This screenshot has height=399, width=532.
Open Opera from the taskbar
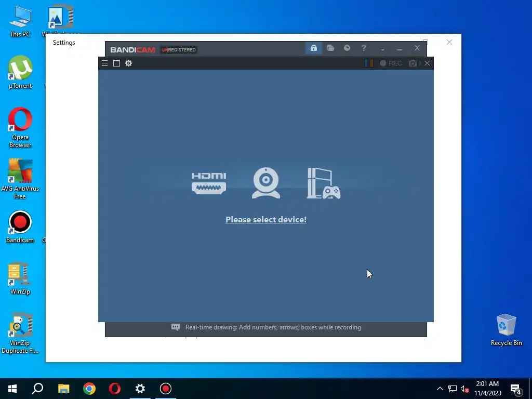point(115,389)
